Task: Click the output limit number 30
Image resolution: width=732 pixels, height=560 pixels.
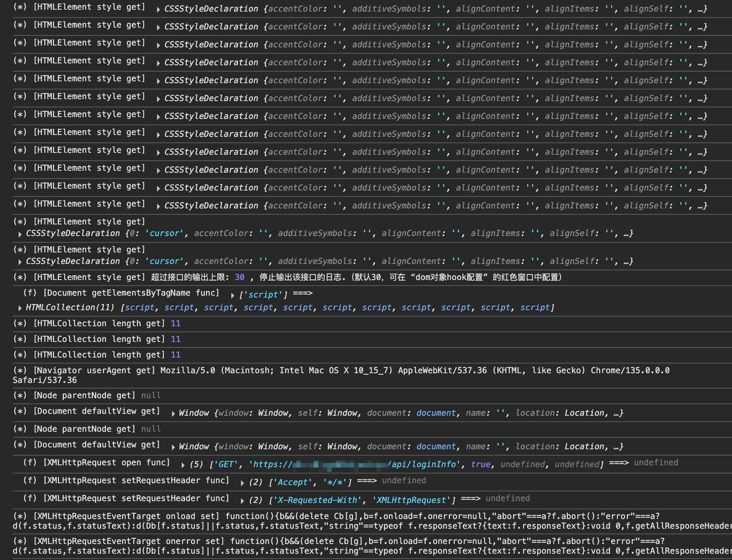Action: pos(240,277)
